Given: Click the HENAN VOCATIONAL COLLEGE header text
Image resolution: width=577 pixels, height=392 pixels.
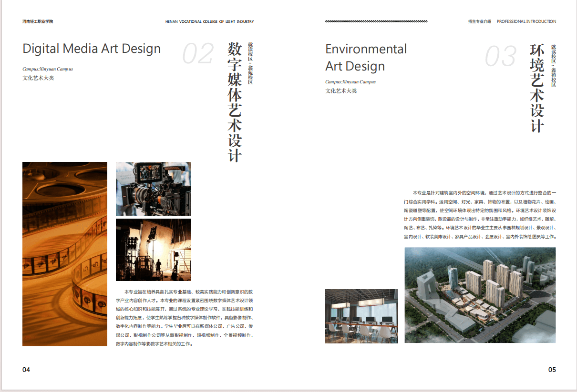Looking at the screenshot, I should [209, 21].
